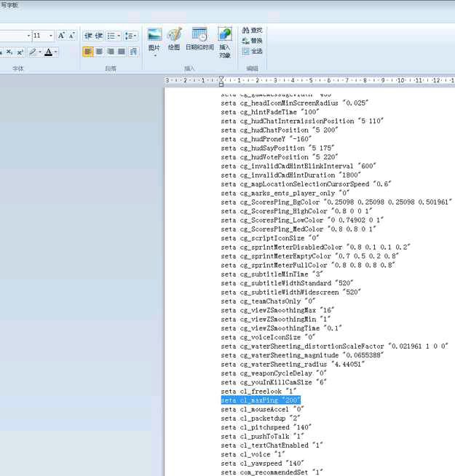455x476 pixels.
Task: Click line seta cg_waterSheeting_radius
Action: coord(293,365)
